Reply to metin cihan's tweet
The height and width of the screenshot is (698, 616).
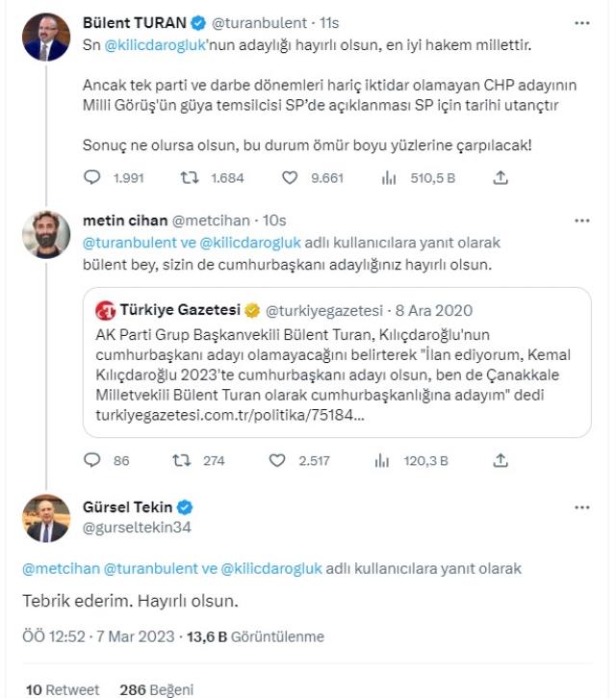[x=92, y=461]
